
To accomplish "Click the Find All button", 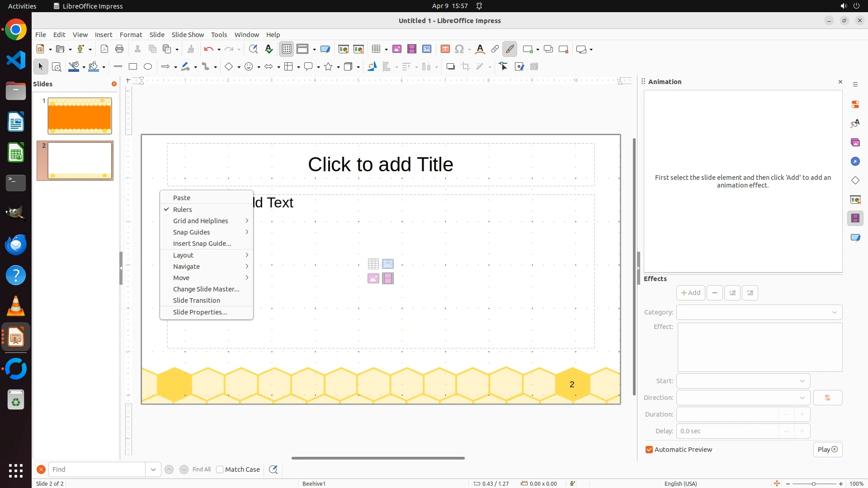I will click(202, 469).
